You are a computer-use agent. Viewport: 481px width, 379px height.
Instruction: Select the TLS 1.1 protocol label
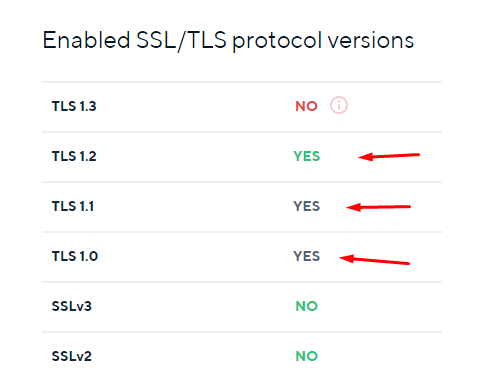73,206
